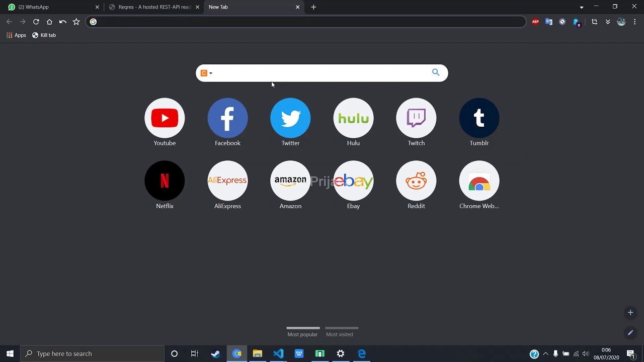
Task: Bookmark this page with the star
Action: pyautogui.click(x=76, y=22)
